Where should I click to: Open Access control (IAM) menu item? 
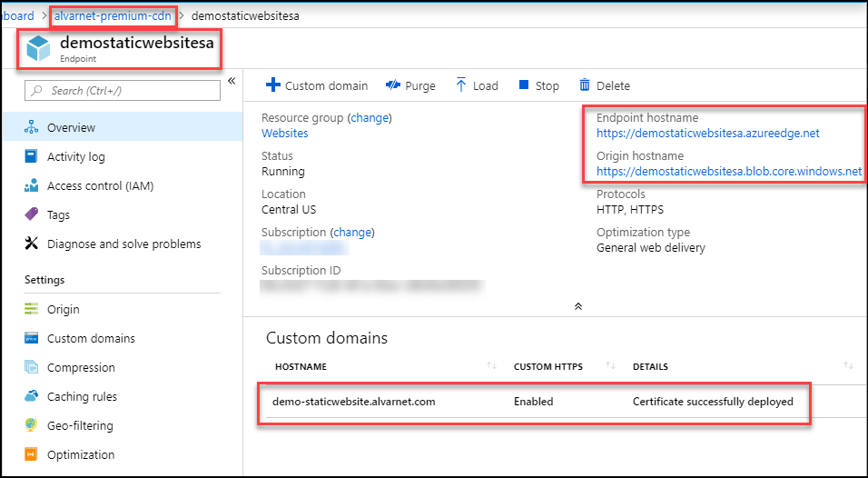tap(122, 185)
